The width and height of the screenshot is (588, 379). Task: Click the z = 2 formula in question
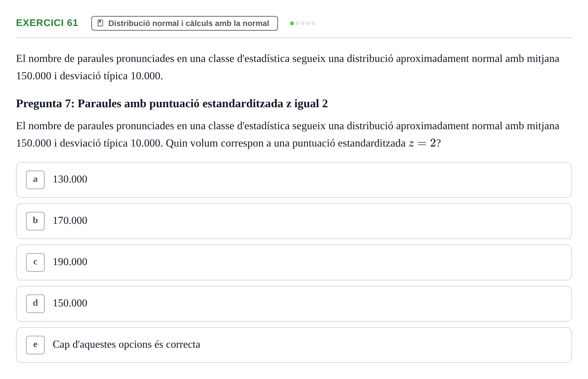tap(422, 143)
